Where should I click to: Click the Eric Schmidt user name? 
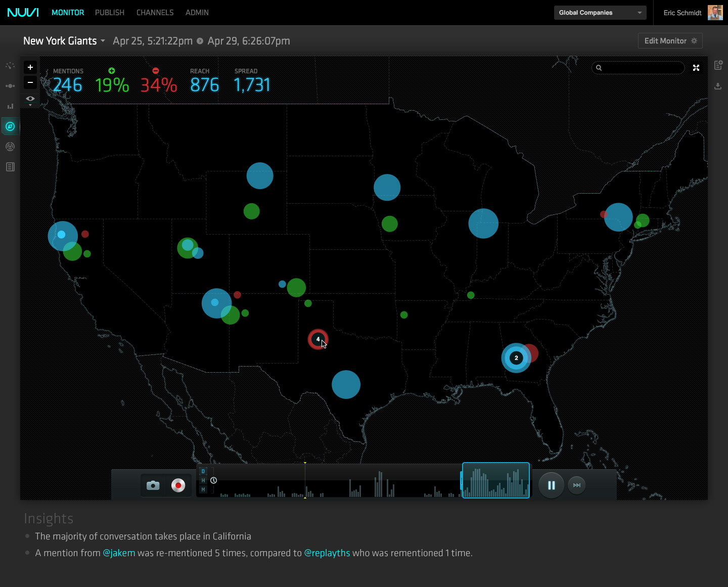click(x=682, y=13)
